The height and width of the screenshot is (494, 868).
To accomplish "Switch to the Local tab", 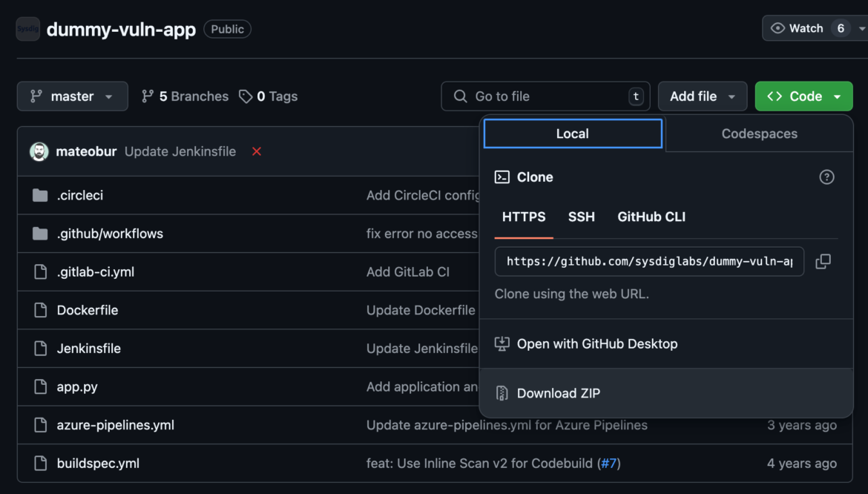I will pyautogui.click(x=573, y=134).
